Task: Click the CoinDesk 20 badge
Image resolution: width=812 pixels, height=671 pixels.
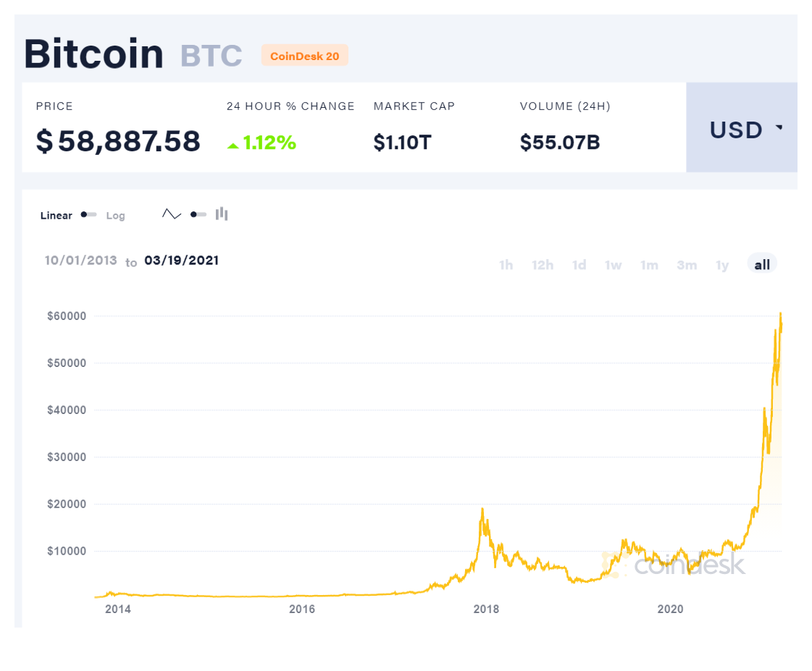Action: pos(304,55)
